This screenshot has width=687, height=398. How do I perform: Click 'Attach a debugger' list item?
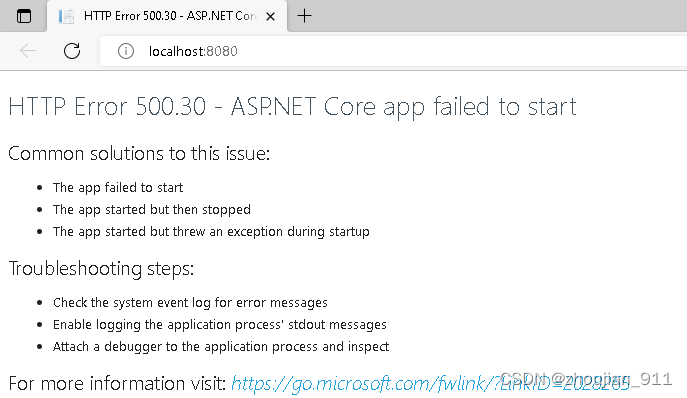tap(221, 347)
